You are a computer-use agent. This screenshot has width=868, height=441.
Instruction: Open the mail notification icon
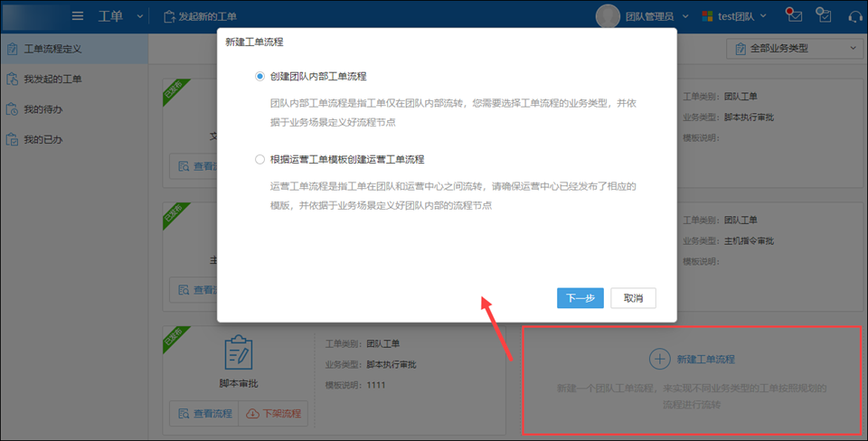click(794, 15)
